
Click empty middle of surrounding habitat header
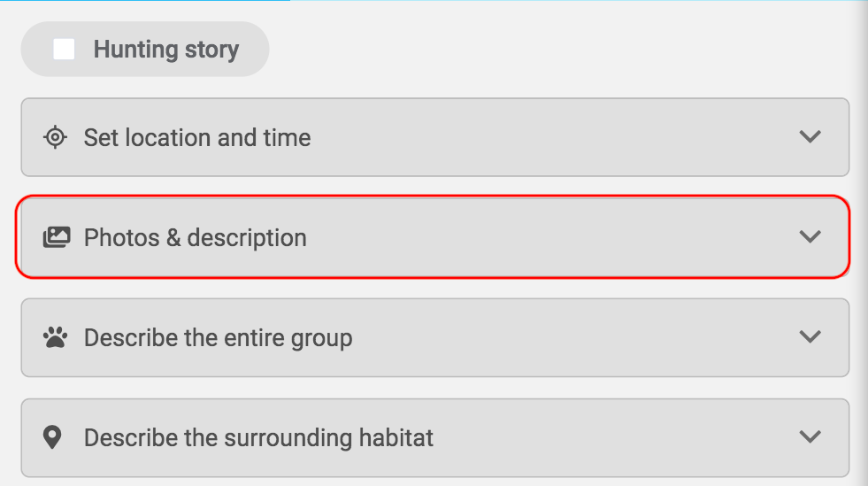611,437
